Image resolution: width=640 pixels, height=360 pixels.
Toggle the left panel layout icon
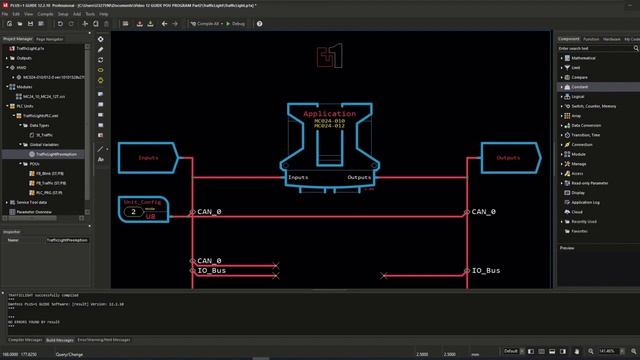pyautogui.click(x=531, y=351)
